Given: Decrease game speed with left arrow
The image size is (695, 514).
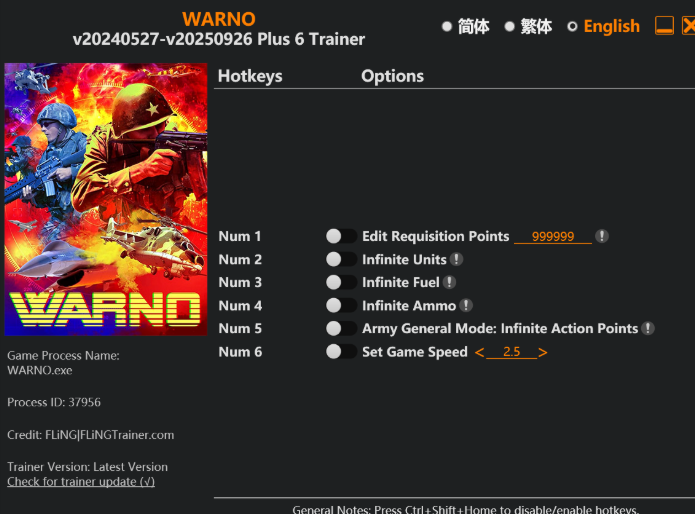Looking at the screenshot, I should click(x=479, y=353).
